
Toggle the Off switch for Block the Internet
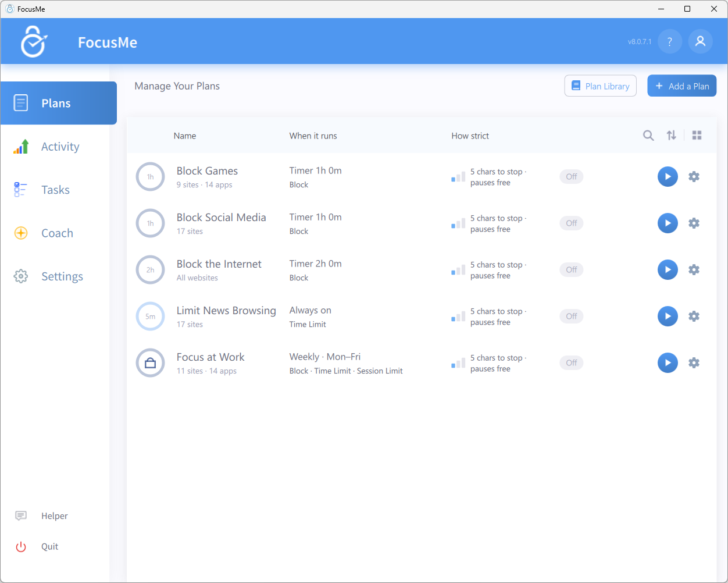coord(572,269)
